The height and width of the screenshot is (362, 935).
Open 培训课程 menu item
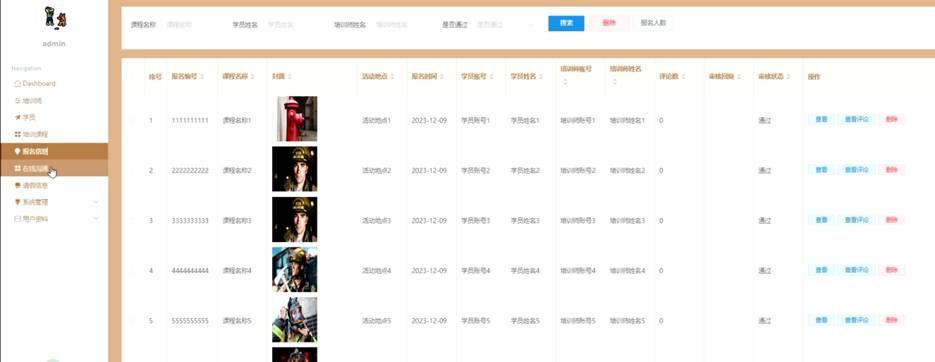54,134
